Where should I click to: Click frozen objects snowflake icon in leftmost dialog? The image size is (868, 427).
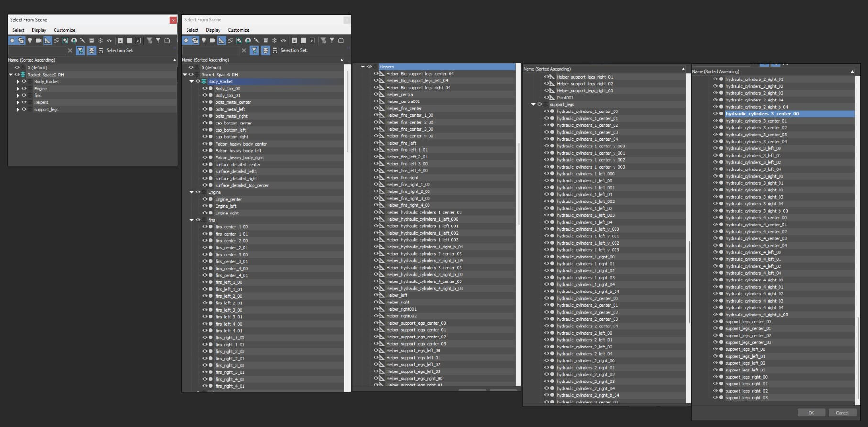click(x=100, y=41)
